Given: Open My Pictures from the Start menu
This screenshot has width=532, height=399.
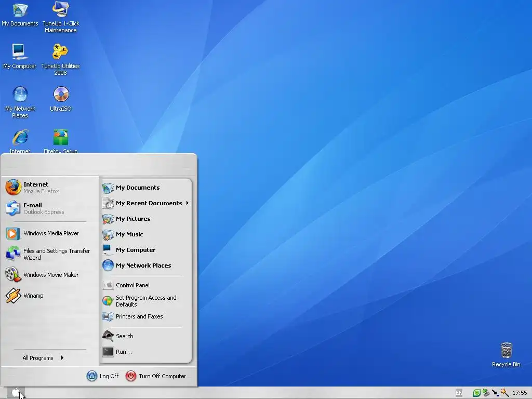Looking at the screenshot, I should click(146, 219).
